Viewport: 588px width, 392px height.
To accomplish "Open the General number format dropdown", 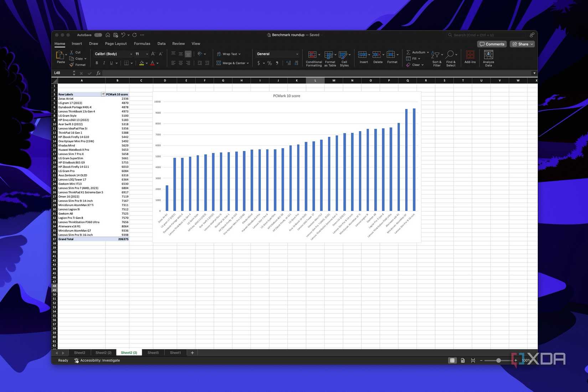I will (278, 54).
